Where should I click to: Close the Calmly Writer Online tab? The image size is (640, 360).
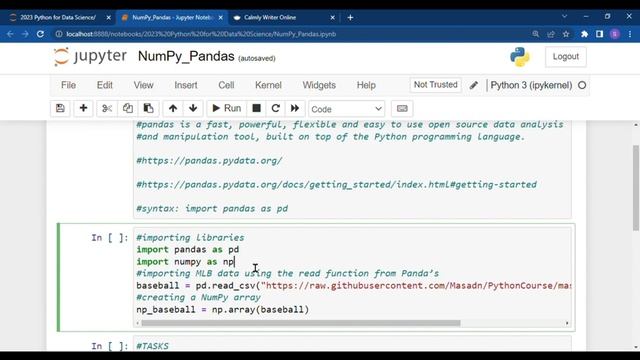pos(332,18)
